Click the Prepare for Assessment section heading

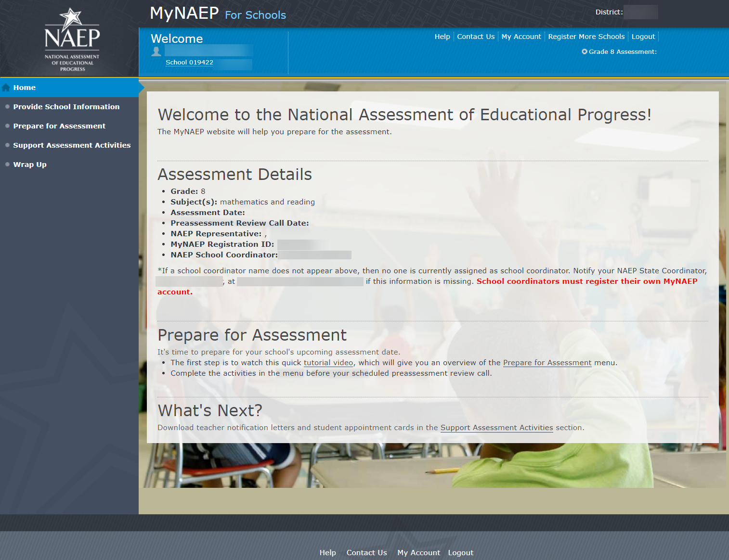point(252,335)
